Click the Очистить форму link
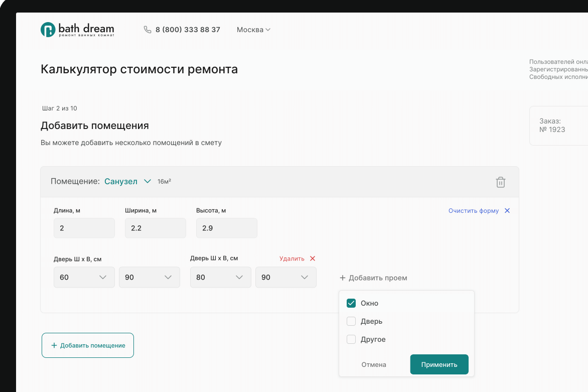The image size is (588, 392). pyautogui.click(x=473, y=211)
